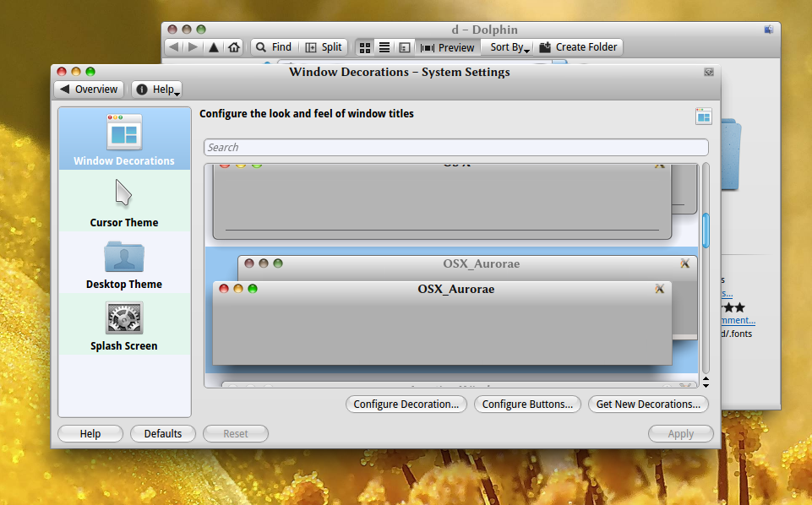Click the decoration list scrollbar handle
This screenshot has width=812, height=505.
pyautogui.click(x=706, y=231)
